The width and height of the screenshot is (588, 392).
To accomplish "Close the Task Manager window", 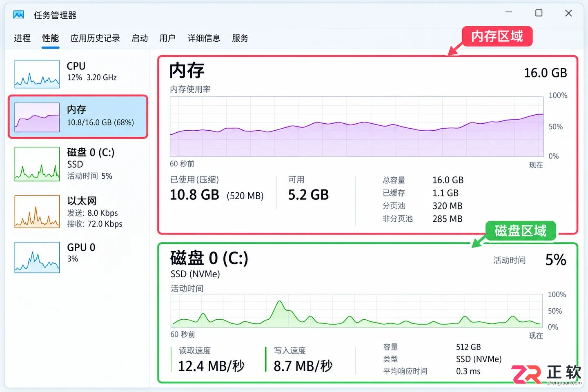I will coord(568,13).
